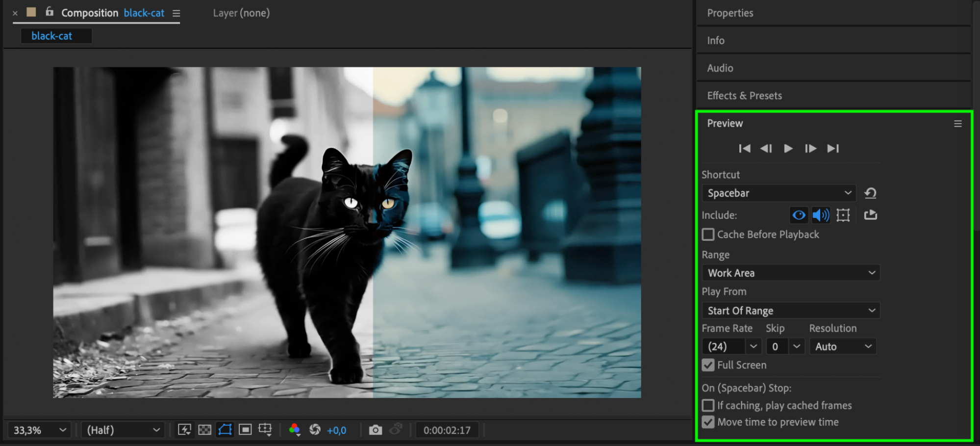
Task: Uncheck the Full Screen option
Action: [x=708, y=365]
